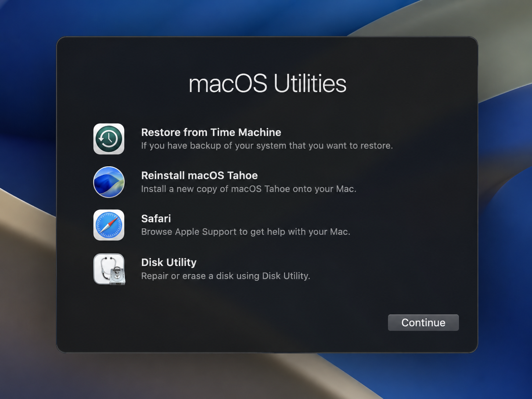532x399 pixels.
Task: Select "Reinstall macOS Tahoe" title
Action: (199, 175)
